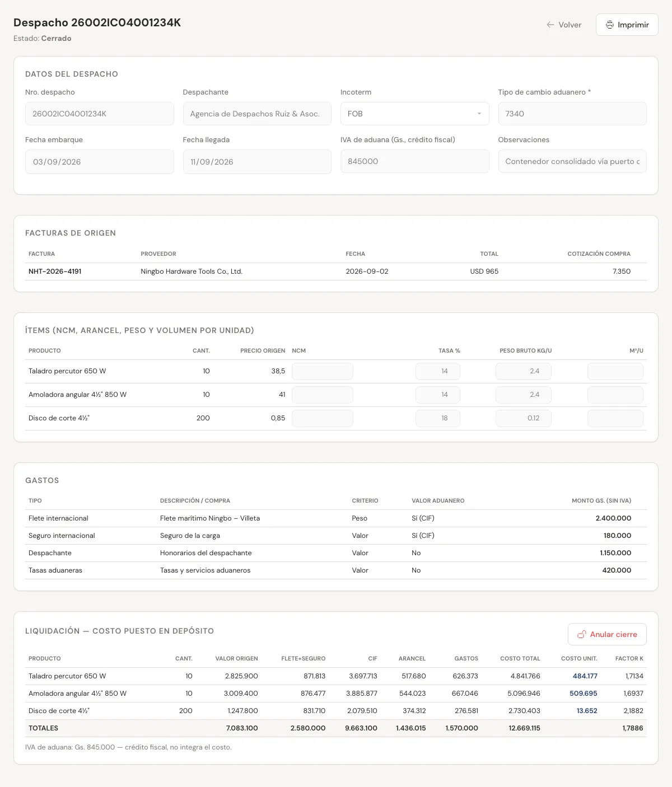Click Peso bruto field for Taladro percutor
The height and width of the screenshot is (787, 672).
tap(524, 371)
